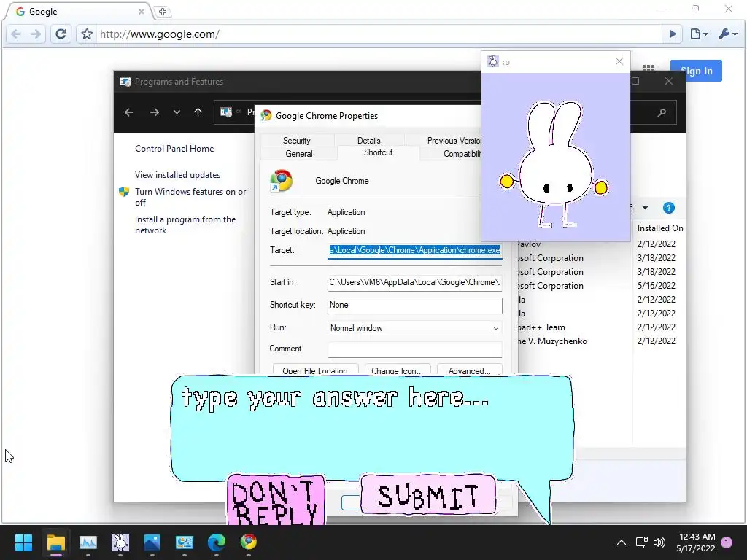Select the V. Muzychenko publisher row
The height and width of the screenshot is (560, 747).
pyautogui.click(x=551, y=341)
